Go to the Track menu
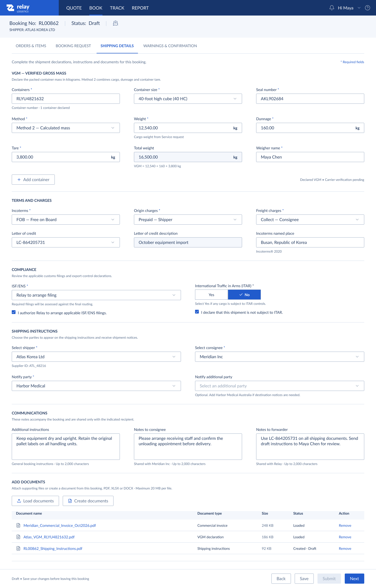The image size is (376, 588). click(x=117, y=8)
